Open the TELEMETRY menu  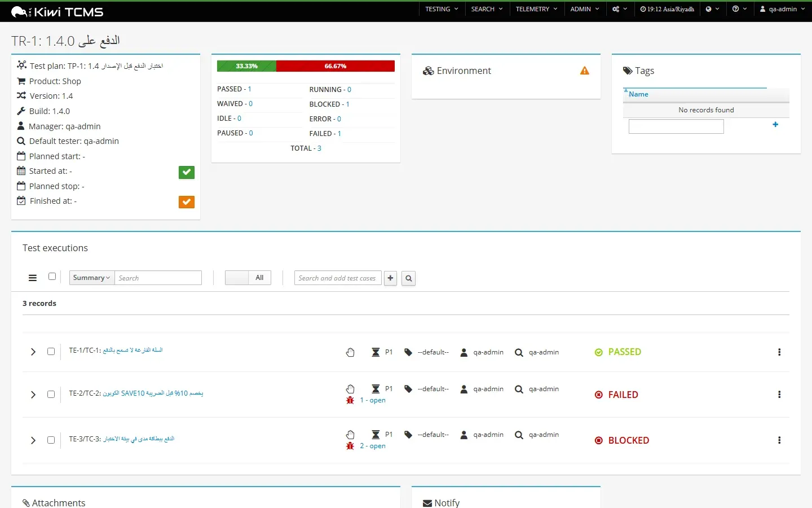pyautogui.click(x=536, y=9)
